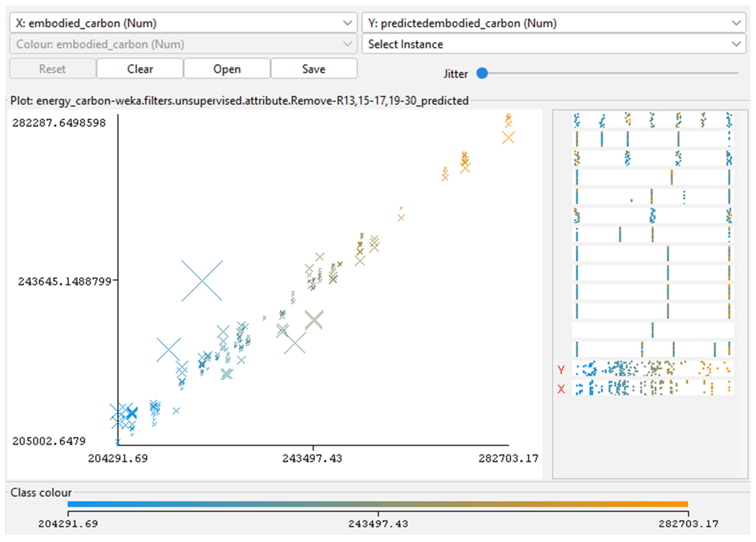Click the attribute strip row marked with red X

point(653,388)
